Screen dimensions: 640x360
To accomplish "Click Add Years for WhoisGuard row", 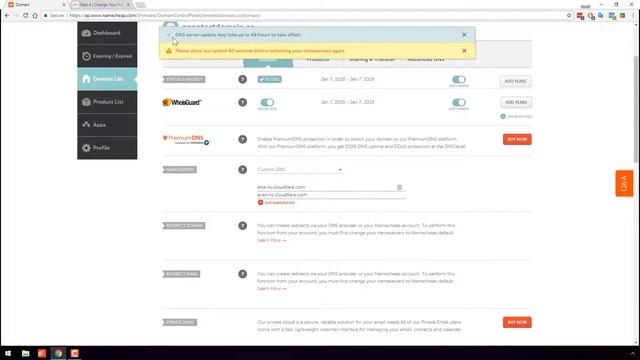I will [516, 102].
